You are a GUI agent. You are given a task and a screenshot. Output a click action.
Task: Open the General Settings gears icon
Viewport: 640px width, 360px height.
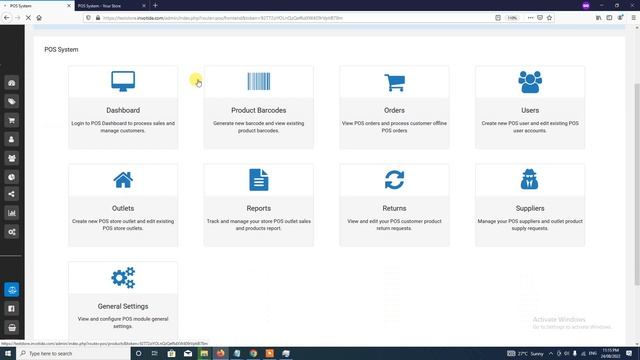[x=123, y=278]
